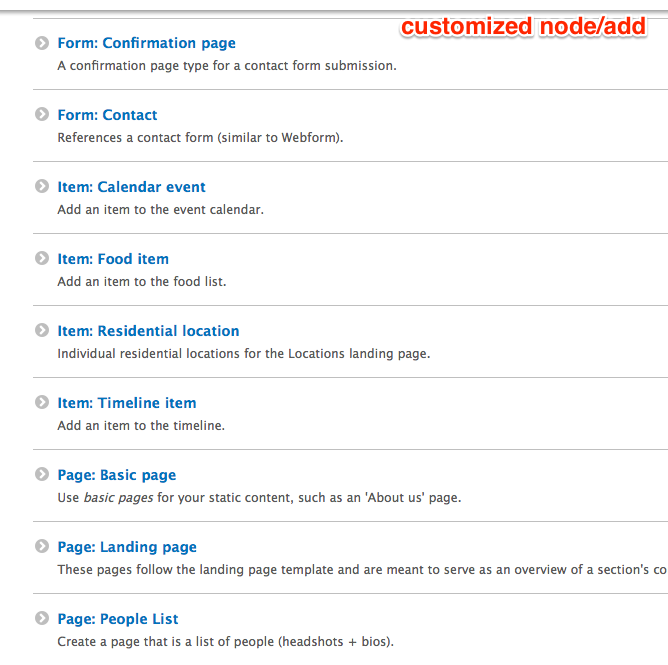Click the 'Add an item to the food list' description
This screenshot has width=668, height=665.
point(142,282)
